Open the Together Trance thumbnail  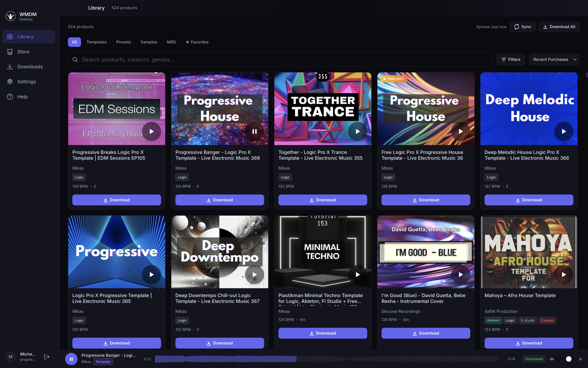[323, 109]
